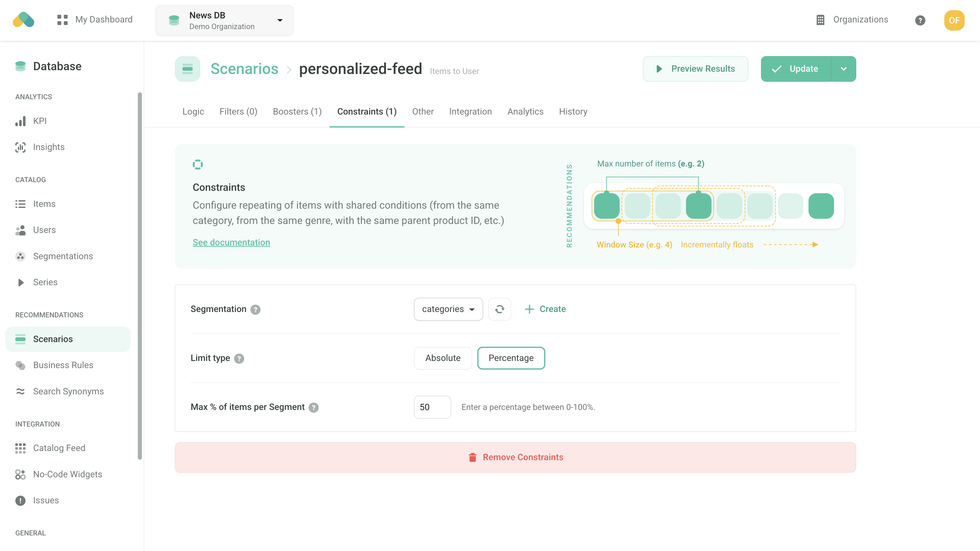Image resolution: width=980 pixels, height=551 pixels.
Task: Open the categories segmentation dropdown
Action: (448, 309)
